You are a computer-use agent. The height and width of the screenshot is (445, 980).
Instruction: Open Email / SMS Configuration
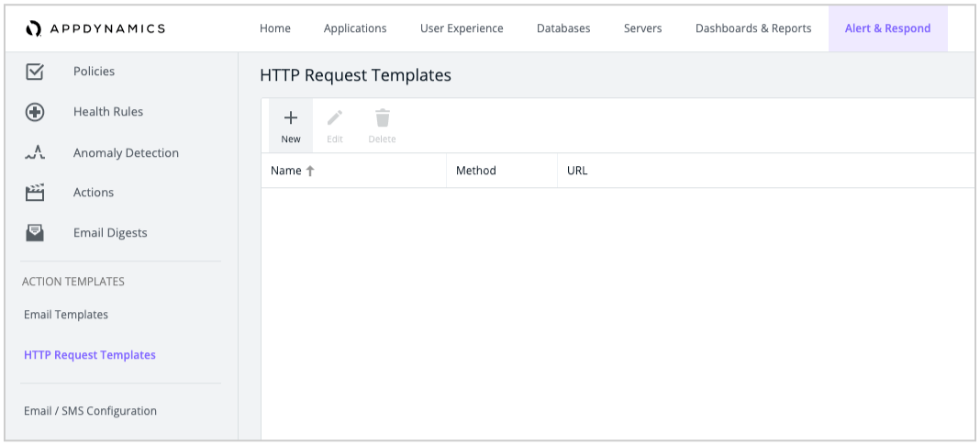pos(90,411)
